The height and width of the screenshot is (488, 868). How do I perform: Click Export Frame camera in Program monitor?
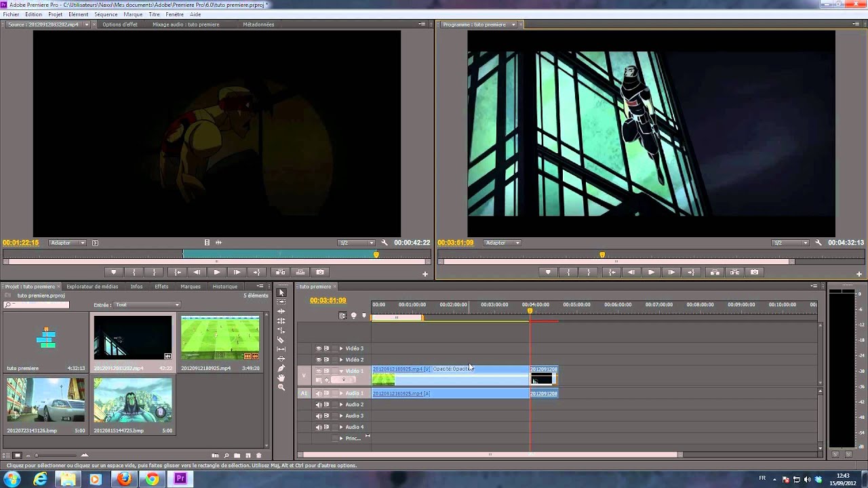click(754, 272)
